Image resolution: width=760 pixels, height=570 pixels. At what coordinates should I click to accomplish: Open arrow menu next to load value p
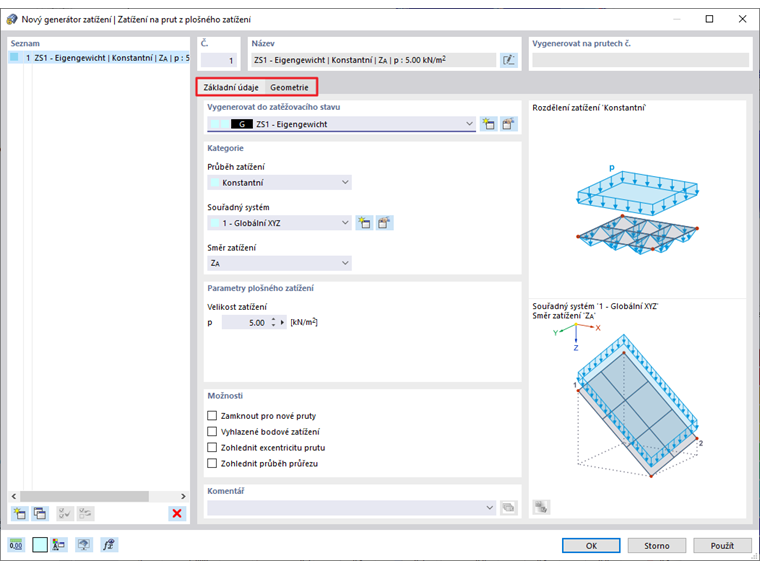click(x=282, y=322)
